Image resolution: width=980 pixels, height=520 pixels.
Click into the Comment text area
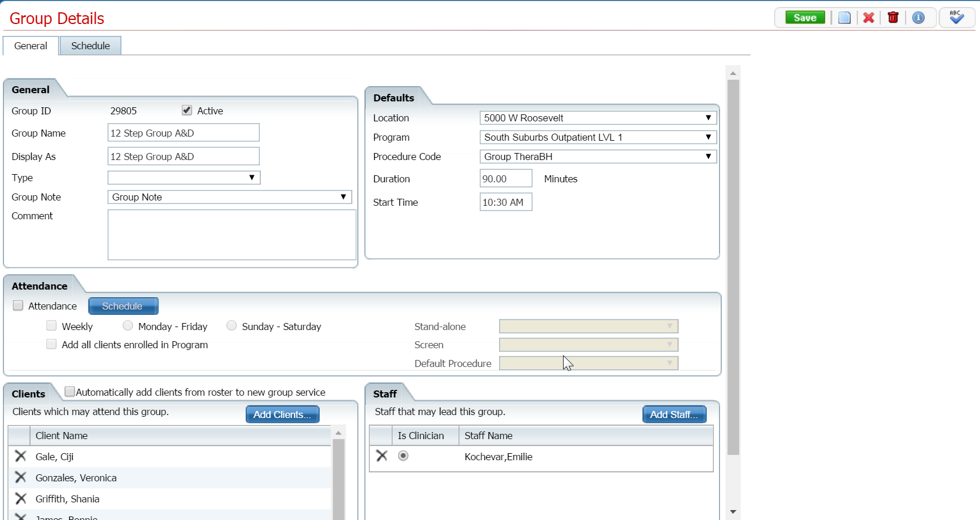tap(232, 234)
